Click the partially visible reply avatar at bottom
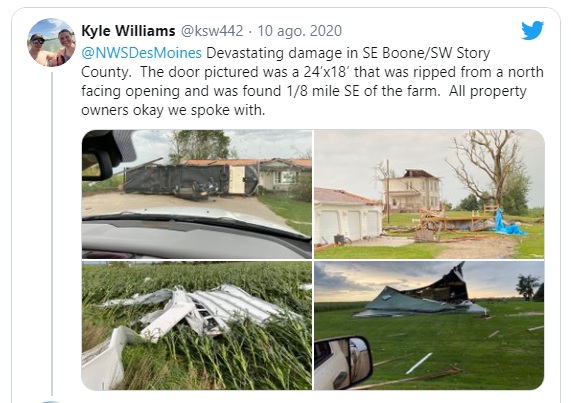571x403 pixels. pos(52,402)
